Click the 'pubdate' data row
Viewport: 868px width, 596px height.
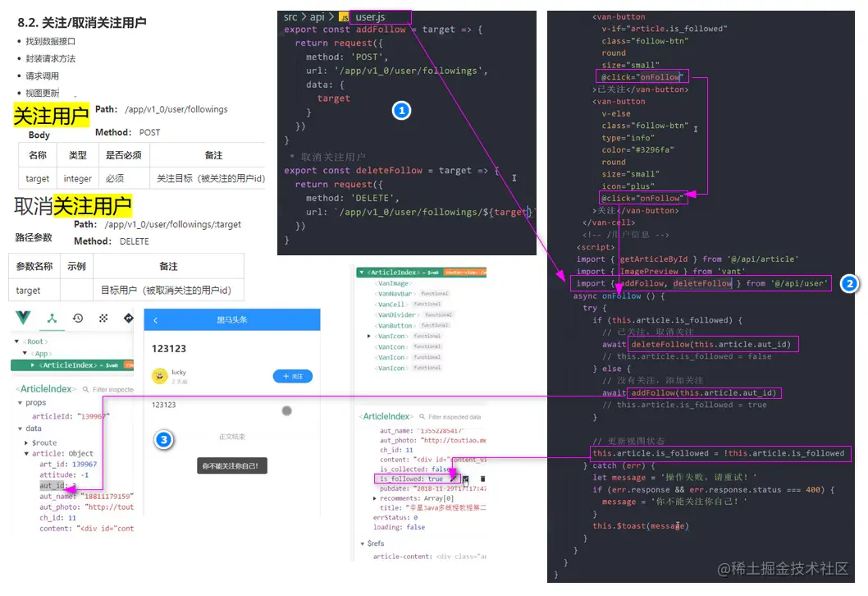(x=432, y=488)
